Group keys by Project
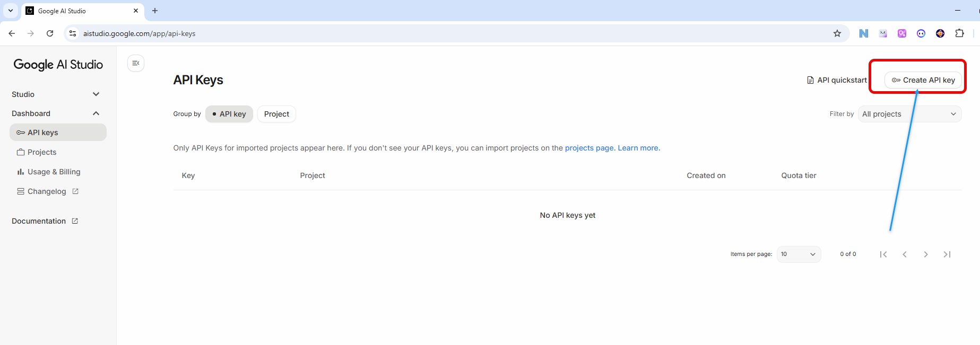980x345 pixels. [276, 114]
